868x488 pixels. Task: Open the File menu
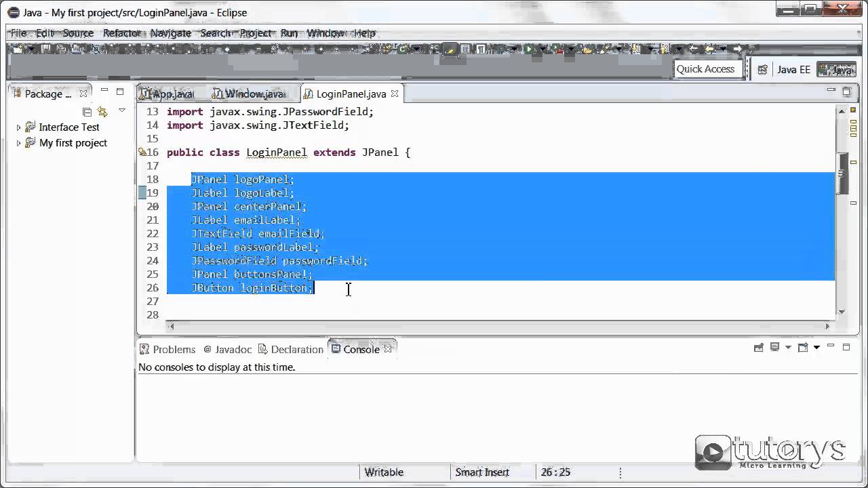(18, 33)
